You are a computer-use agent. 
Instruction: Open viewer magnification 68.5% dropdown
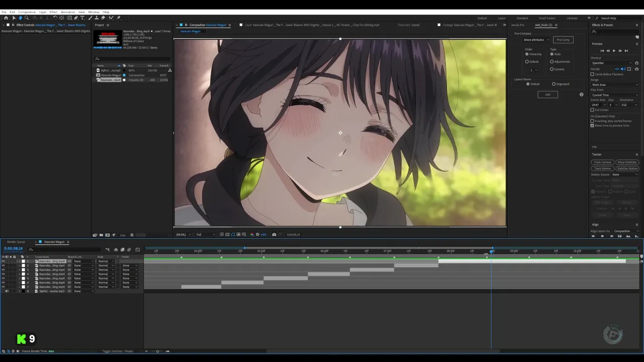click(x=183, y=234)
